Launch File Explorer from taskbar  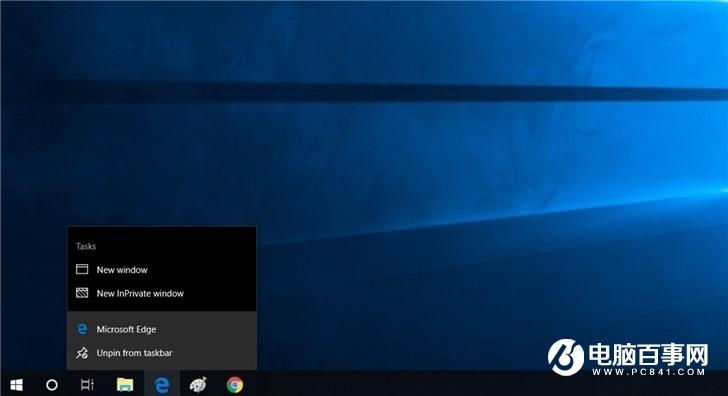point(125,384)
